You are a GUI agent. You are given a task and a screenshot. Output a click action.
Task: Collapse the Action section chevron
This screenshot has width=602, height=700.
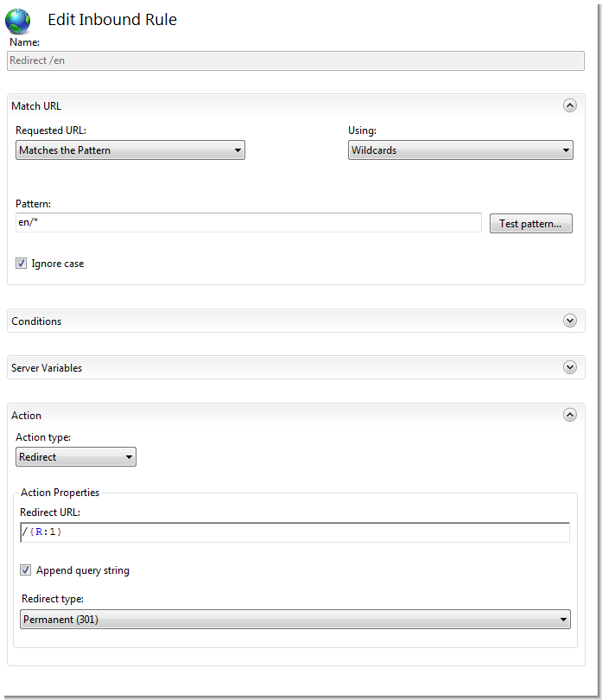569,415
